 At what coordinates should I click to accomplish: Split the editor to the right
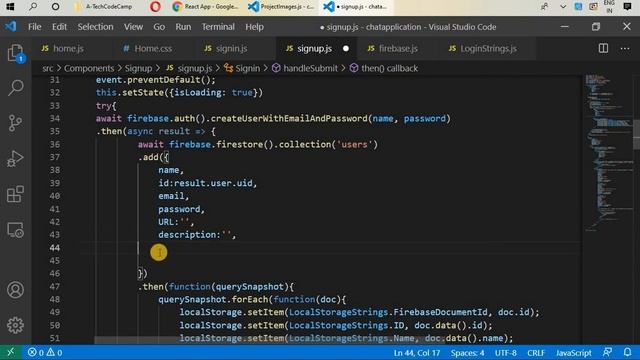click(603, 48)
